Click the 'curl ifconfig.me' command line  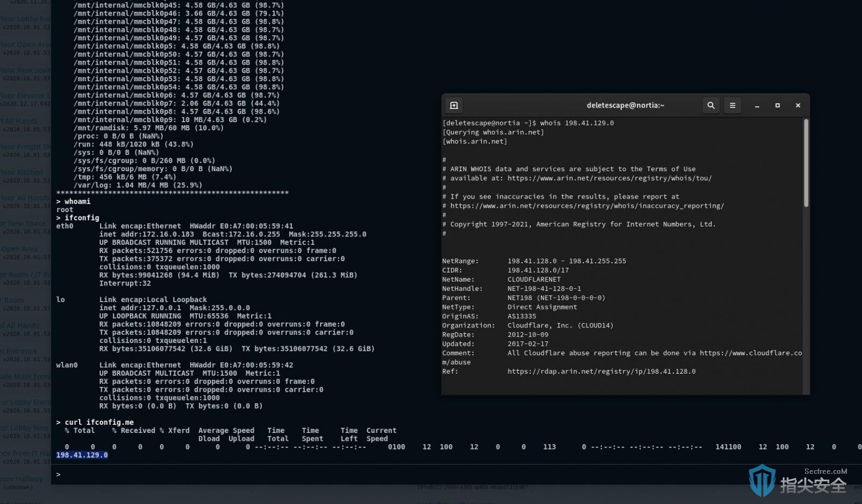(x=95, y=422)
